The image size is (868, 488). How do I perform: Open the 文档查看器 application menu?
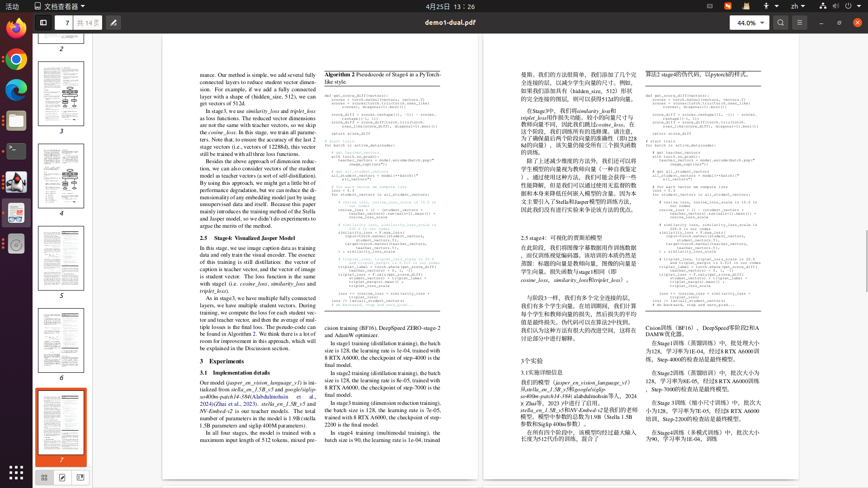pyautogui.click(x=60, y=6)
